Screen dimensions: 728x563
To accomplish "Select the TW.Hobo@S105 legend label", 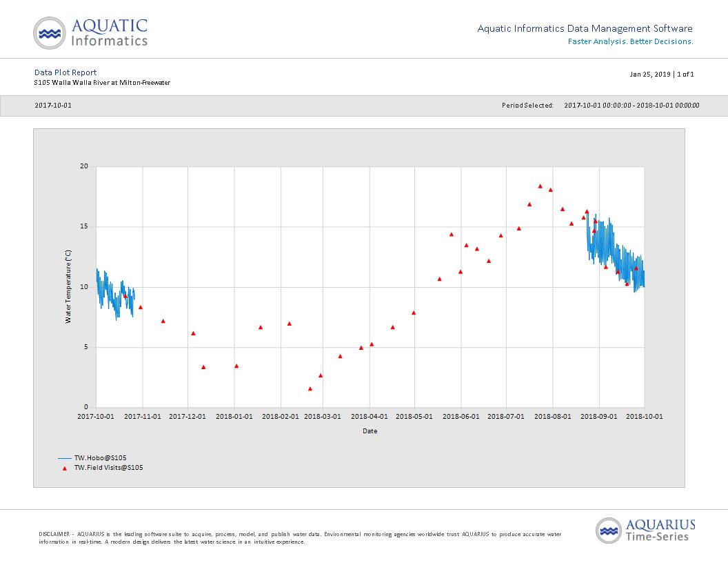I will tap(100, 458).
